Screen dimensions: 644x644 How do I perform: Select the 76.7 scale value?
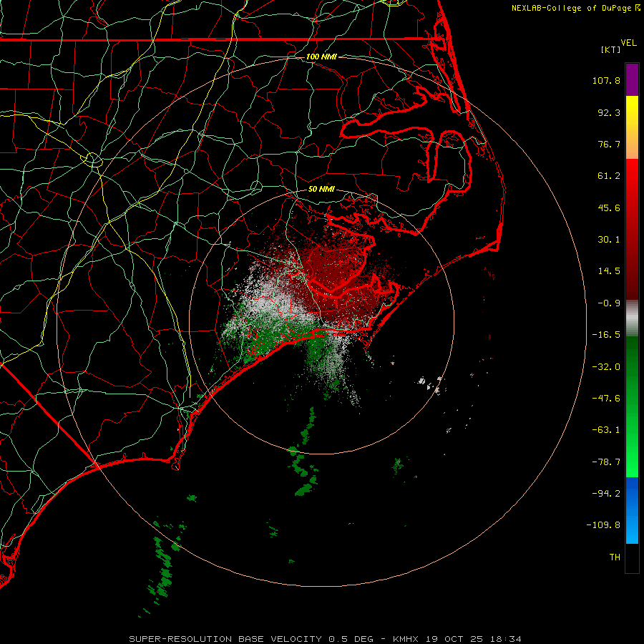(609, 144)
